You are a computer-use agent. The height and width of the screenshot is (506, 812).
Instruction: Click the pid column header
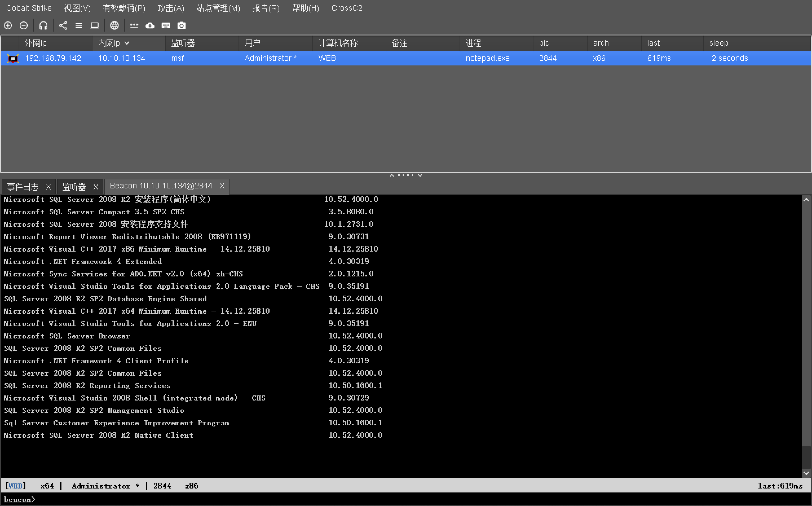click(544, 43)
